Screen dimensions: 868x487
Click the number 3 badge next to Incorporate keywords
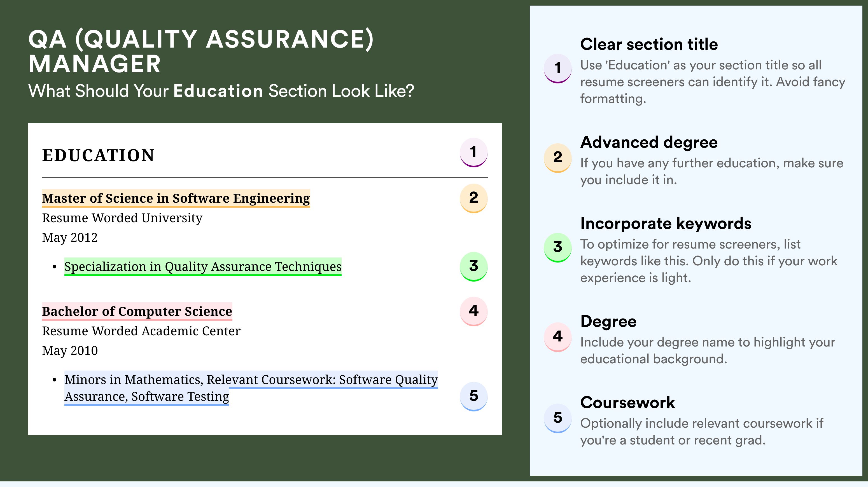tap(557, 247)
